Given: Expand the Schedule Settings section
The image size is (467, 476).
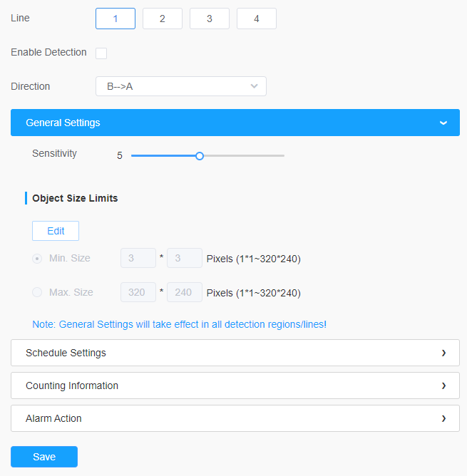Looking at the screenshot, I should (x=235, y=353).
